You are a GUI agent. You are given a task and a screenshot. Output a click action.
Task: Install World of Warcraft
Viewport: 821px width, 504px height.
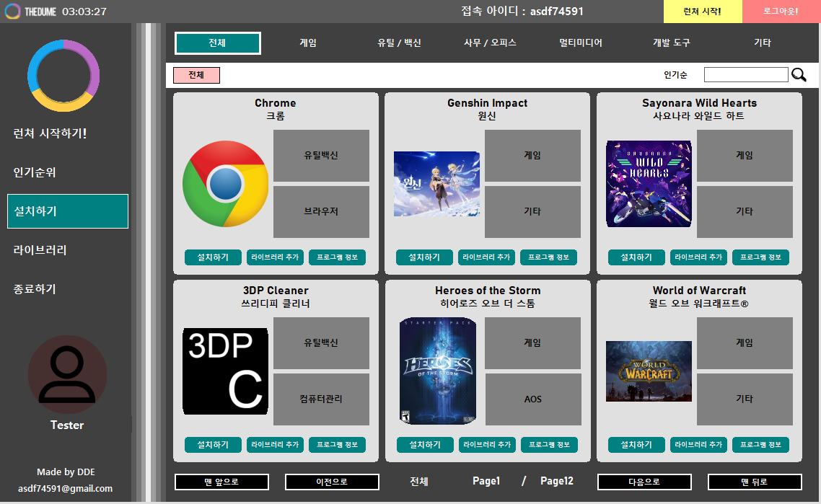(x=636, y=445)
